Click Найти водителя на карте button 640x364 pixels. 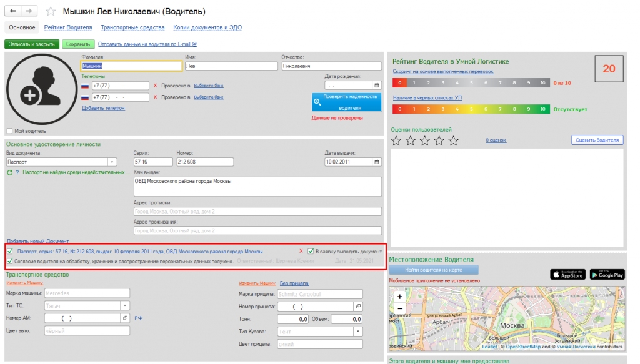[434, 270]
